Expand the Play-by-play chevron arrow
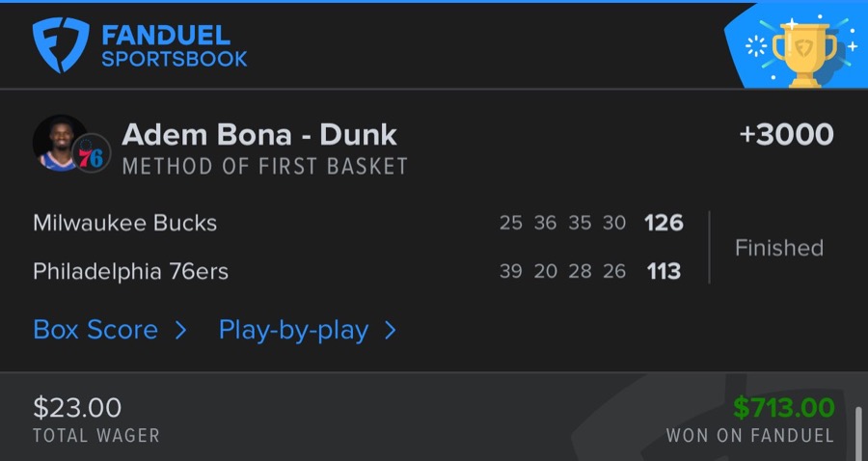This screenshot has width=868, height=461. tap(390, 331)
